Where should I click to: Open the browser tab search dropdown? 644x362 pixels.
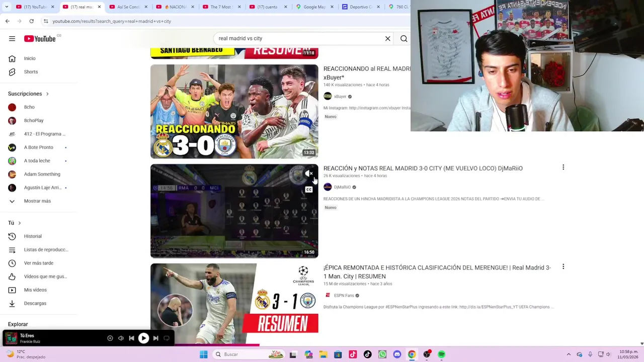7,7
